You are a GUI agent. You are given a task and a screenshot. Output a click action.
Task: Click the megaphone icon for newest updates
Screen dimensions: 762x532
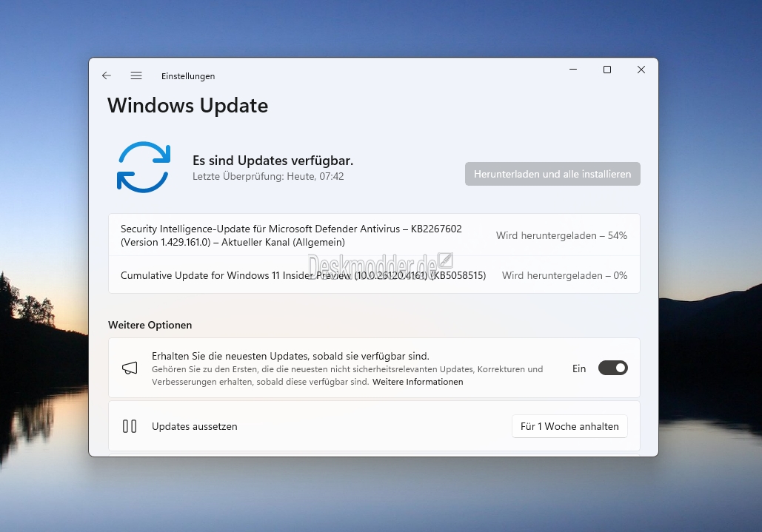pos(130,368)
